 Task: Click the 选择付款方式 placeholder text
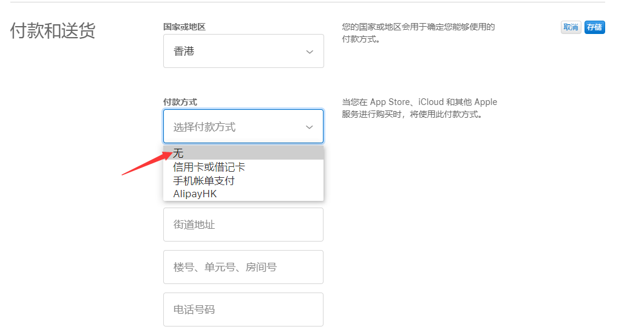coord(205,127)
